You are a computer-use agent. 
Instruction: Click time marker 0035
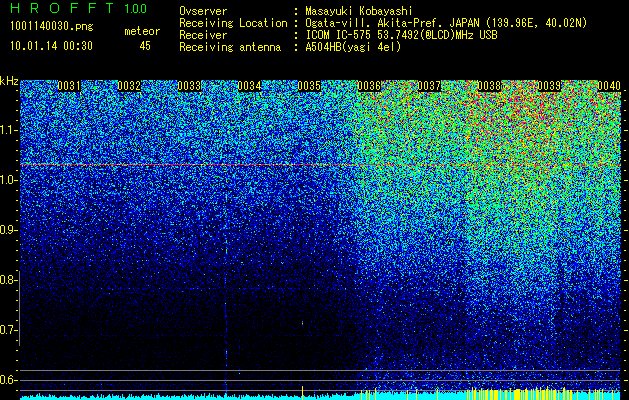309,86
